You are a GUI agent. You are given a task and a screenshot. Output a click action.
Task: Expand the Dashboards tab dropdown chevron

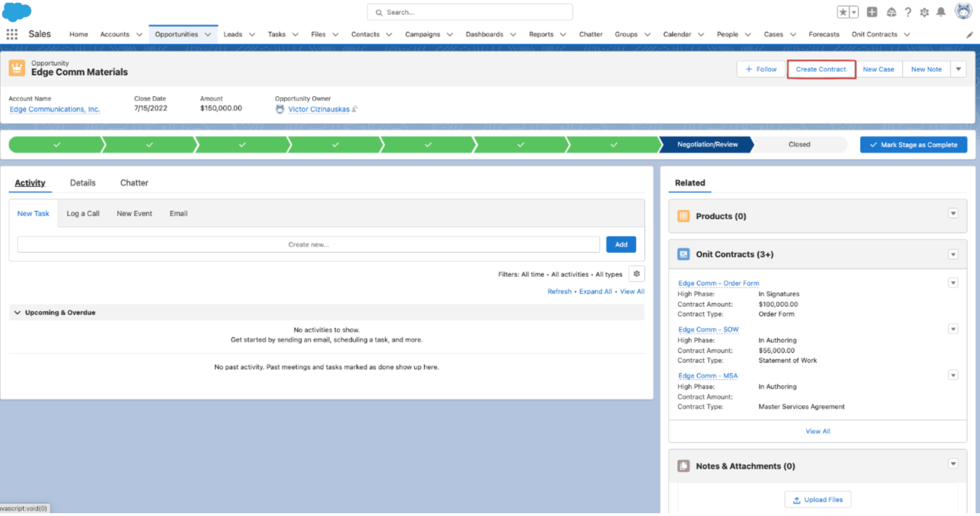point(513,34)
